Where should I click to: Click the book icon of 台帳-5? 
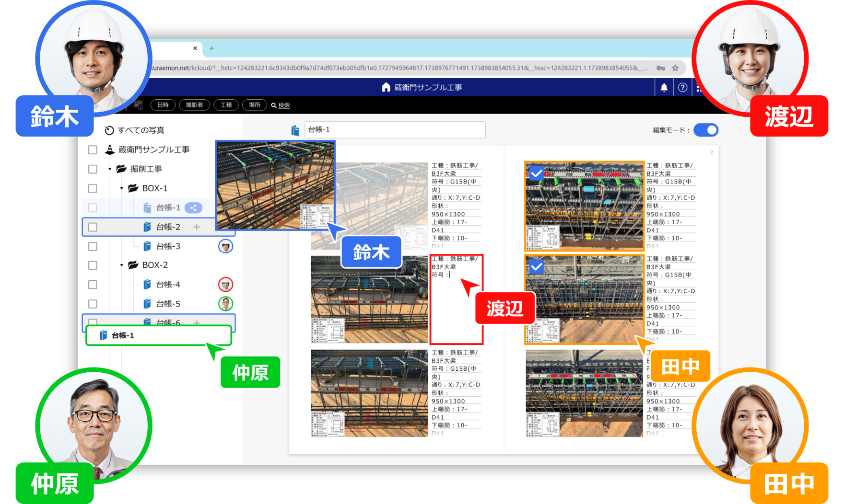pyautogui.click(x=147, y=304)
